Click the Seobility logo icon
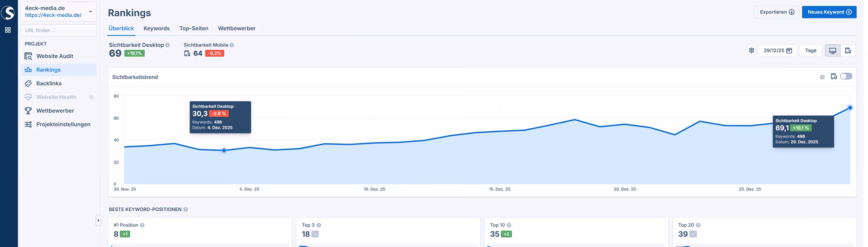 8,12
